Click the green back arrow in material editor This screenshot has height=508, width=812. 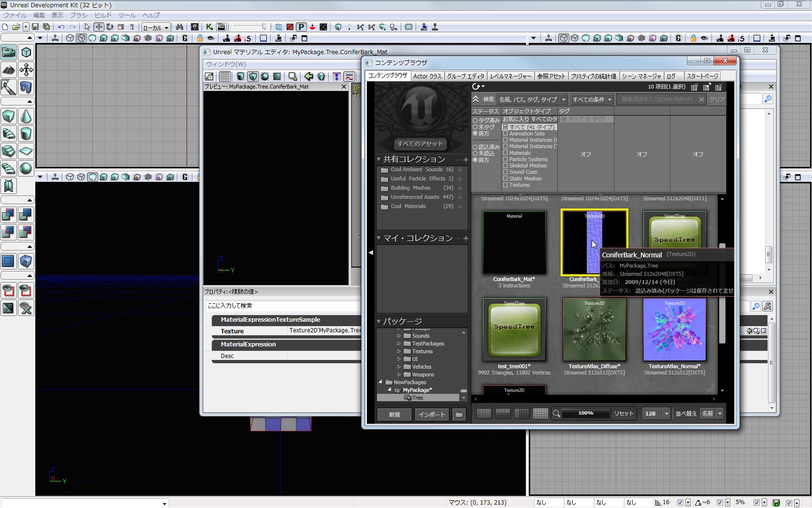coord(308,76)
